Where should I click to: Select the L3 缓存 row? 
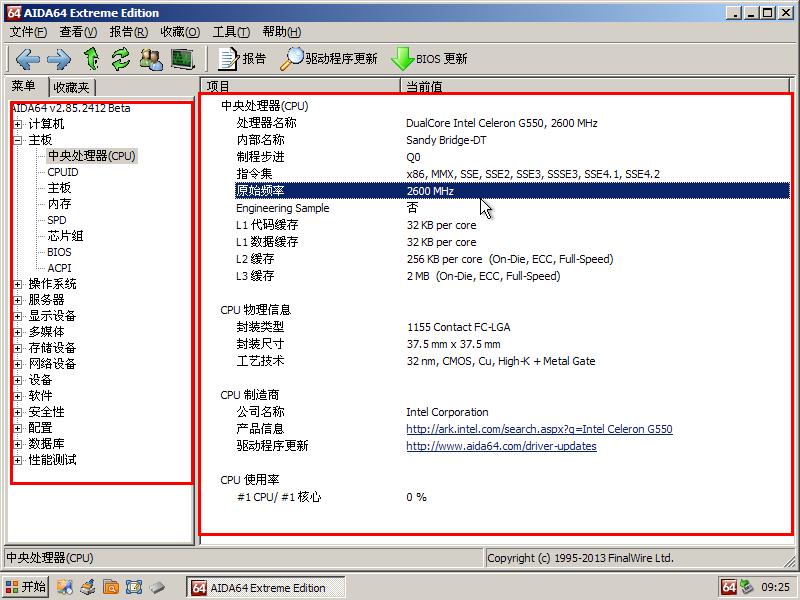pyautogui.click(x=512, y=276)
